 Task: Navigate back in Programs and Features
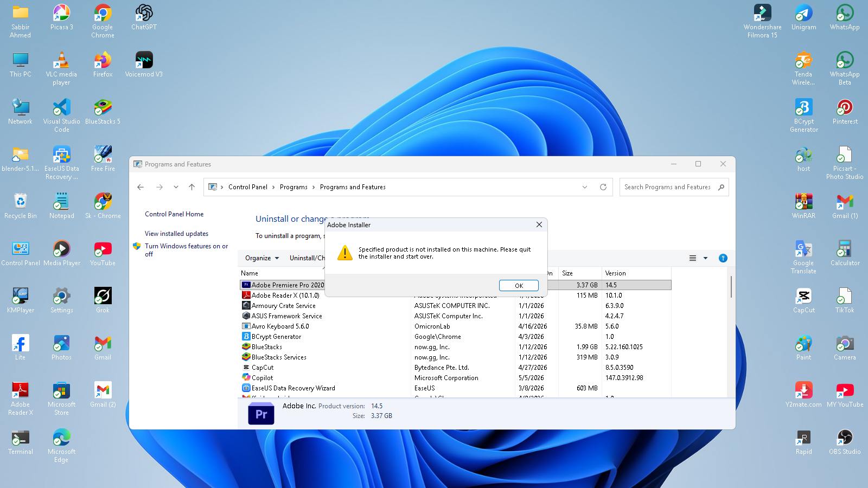141,187
